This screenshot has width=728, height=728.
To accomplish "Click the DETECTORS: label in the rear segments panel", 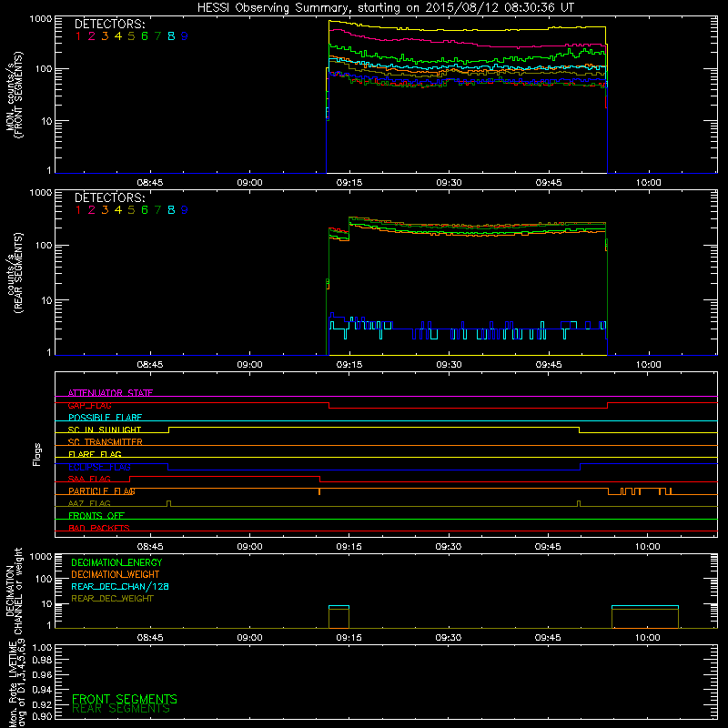I will point(109,198).
